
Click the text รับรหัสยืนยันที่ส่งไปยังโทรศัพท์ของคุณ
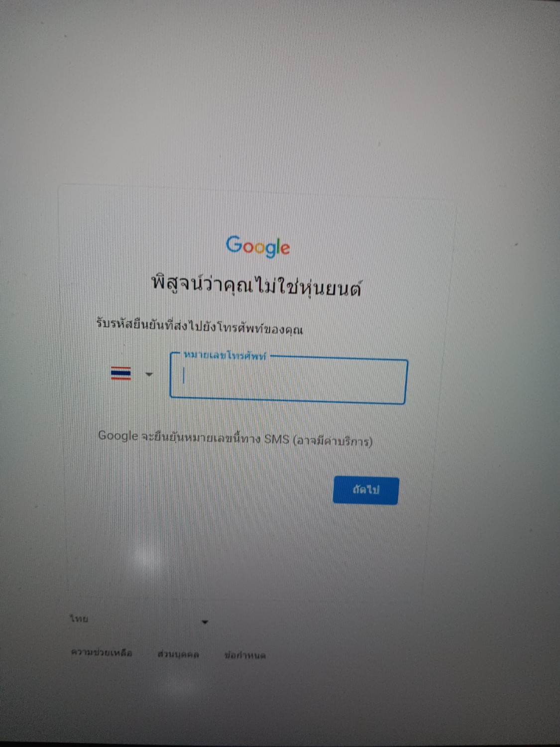click(x=200, y=326)
